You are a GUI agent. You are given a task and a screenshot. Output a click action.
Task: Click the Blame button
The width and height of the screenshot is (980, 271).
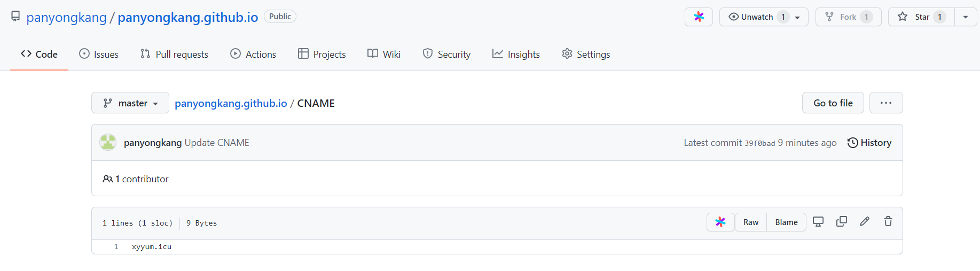(786, 222)
